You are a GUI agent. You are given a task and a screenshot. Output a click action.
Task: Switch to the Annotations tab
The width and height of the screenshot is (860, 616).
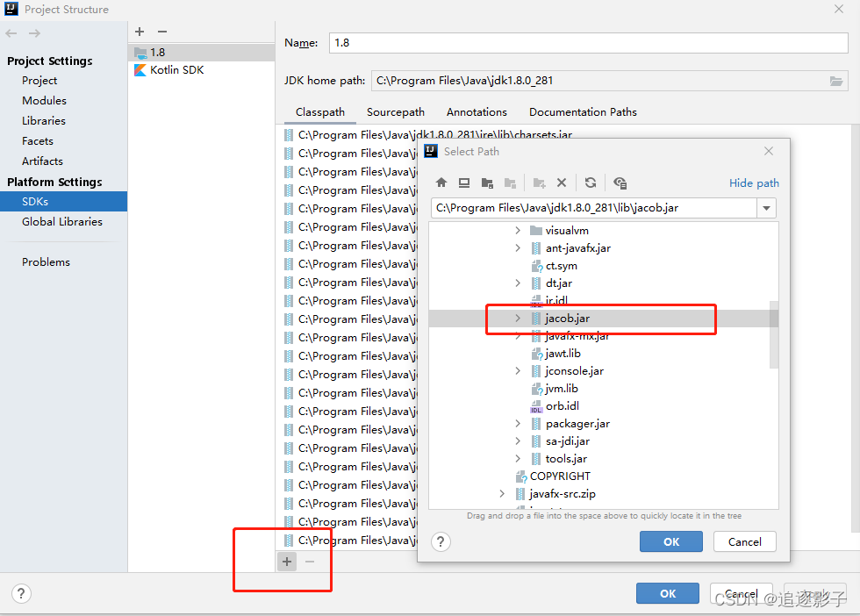[477, 112]
